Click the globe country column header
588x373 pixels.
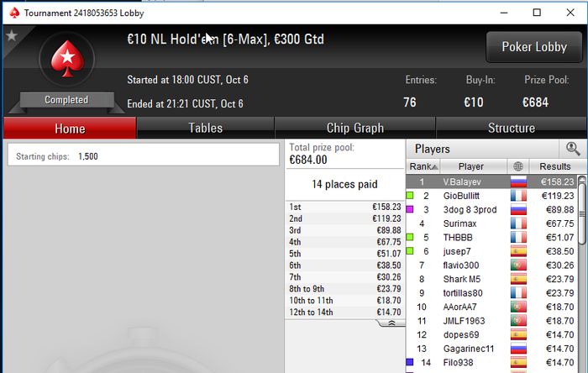click(x=518, y=166)
